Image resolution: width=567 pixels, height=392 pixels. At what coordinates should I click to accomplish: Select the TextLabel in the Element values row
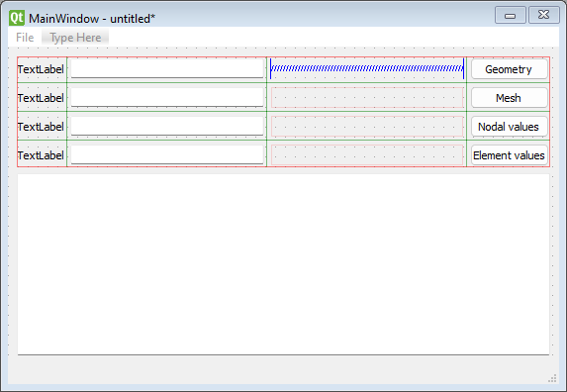click(41, 155)
